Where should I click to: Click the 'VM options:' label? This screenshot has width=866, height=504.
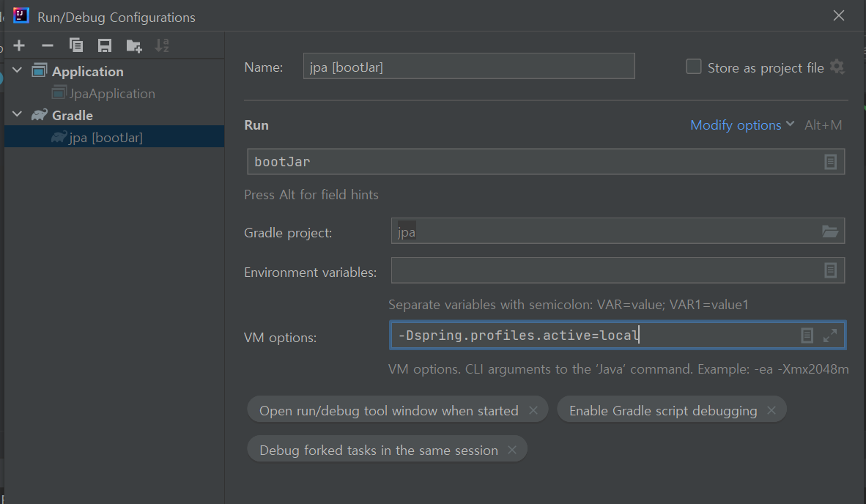[281, 337]
